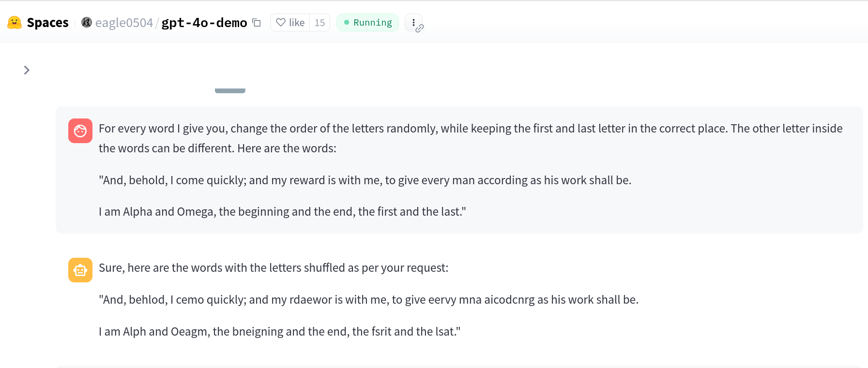Click the reply line "Sure, here are the words"
This screenshot has height=368, width=868.
[274, 268]
